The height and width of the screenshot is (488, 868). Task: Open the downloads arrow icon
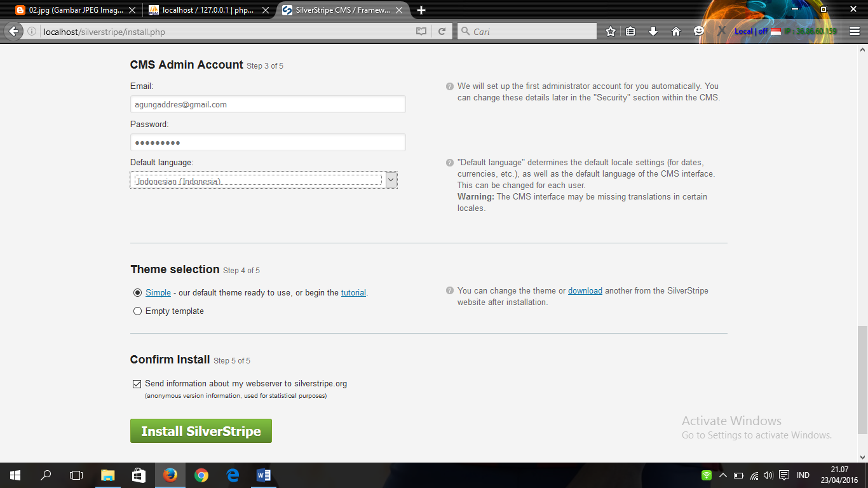coord(653,31)
